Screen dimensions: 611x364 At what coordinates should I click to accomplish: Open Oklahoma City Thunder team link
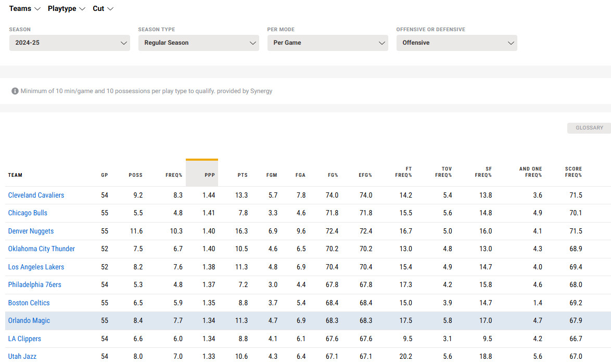(x=41, y=249)
